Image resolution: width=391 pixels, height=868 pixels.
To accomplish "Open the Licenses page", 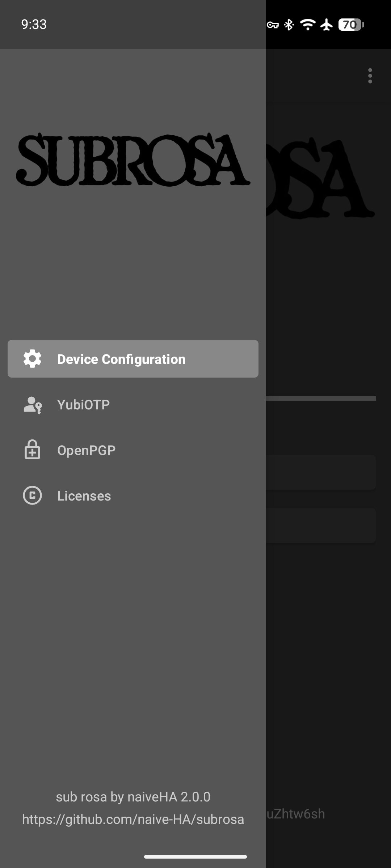I will point(133,495).
